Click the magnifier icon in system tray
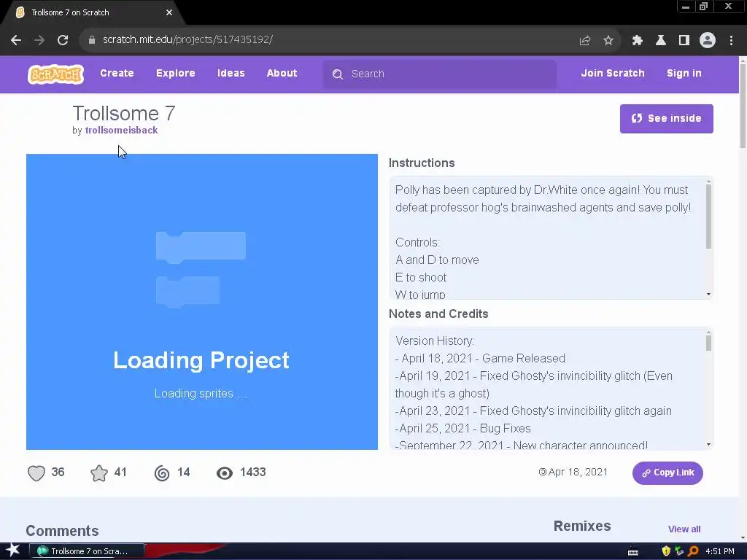The height and width of the screenshot is (560, 747). coord(693,551)
